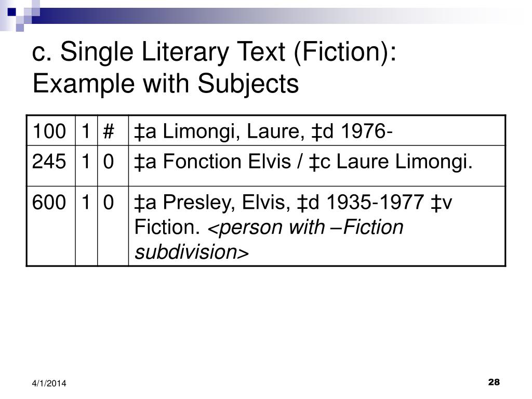Image resolution: width=532 pixels, height=399 pixels.
Task: Click the '‡d 1935-1977' date subfield
Action: click(x=361, y=202)
